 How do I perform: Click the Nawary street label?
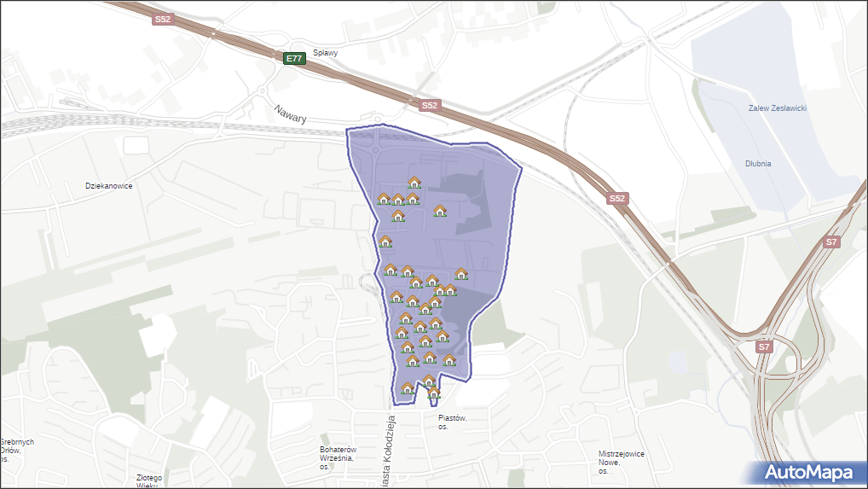[290, 114]
